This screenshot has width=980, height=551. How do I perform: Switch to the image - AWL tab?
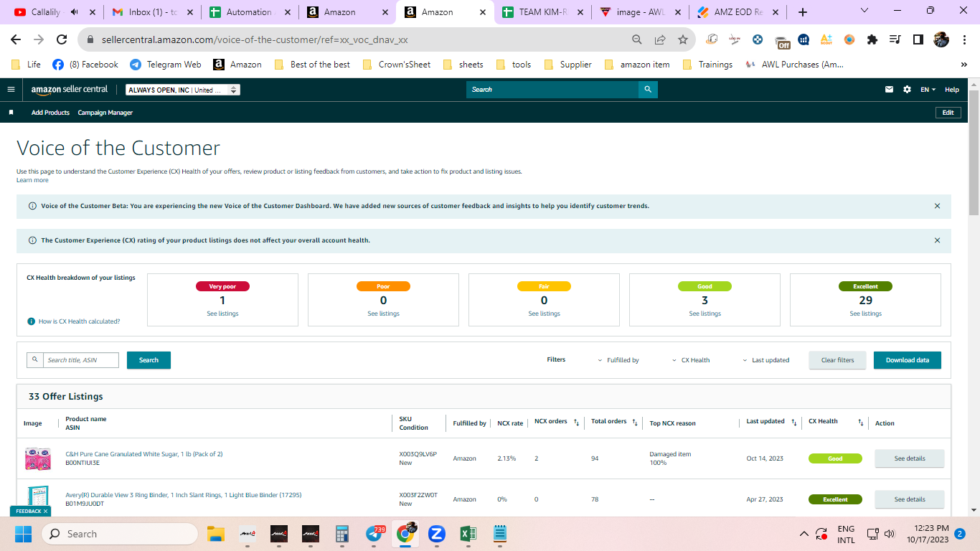coord(640,12)
